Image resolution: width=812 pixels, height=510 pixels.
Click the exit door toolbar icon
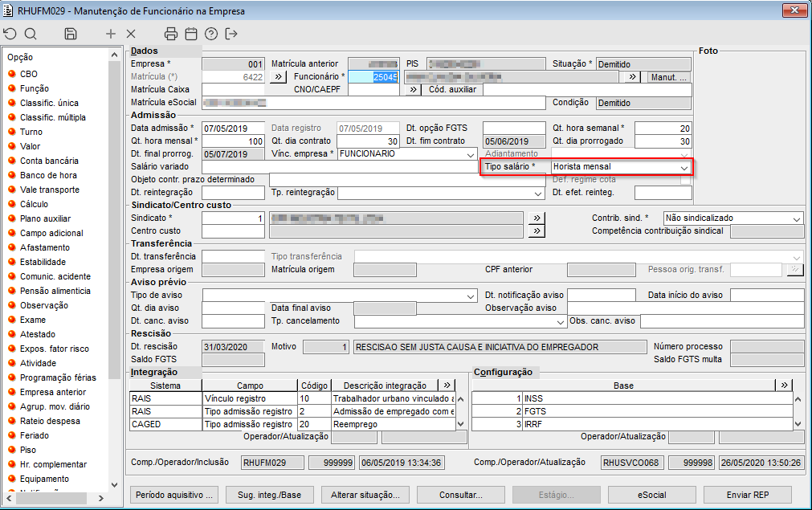coord(231,35)
